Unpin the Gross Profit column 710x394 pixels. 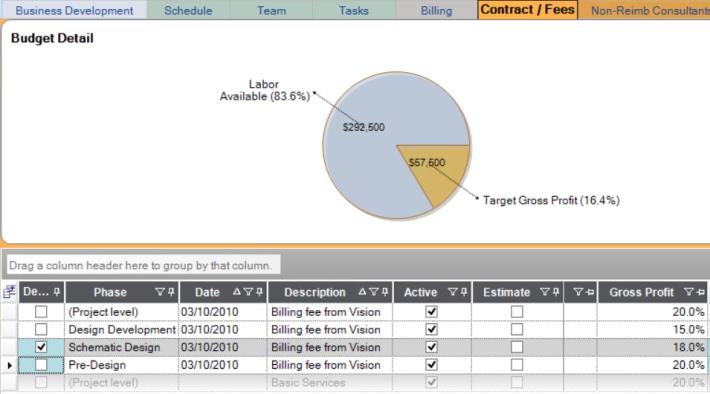coord(700,292)
